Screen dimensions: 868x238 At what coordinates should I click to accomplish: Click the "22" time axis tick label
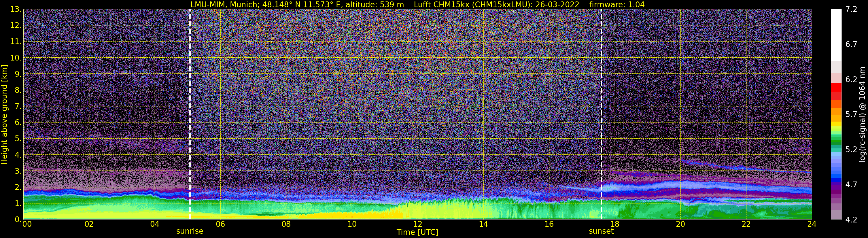pos(746,224)
